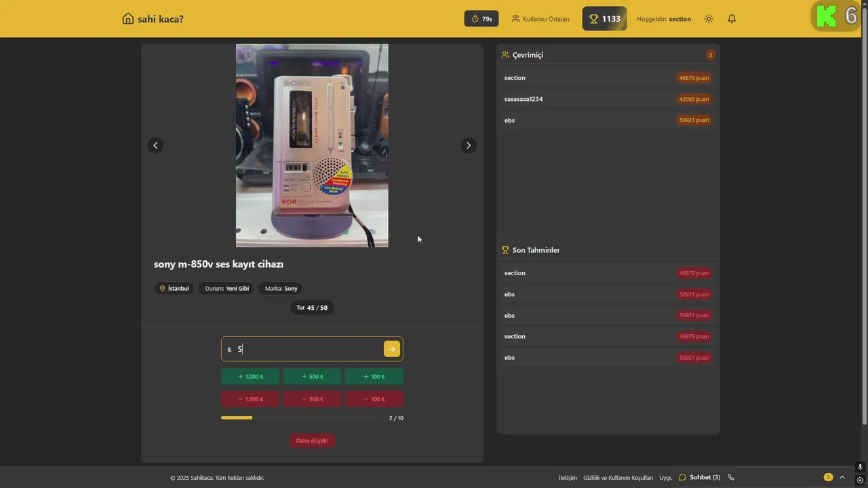
Task: Click the phone call icon in chat bar
Action: tap(731, 477)
